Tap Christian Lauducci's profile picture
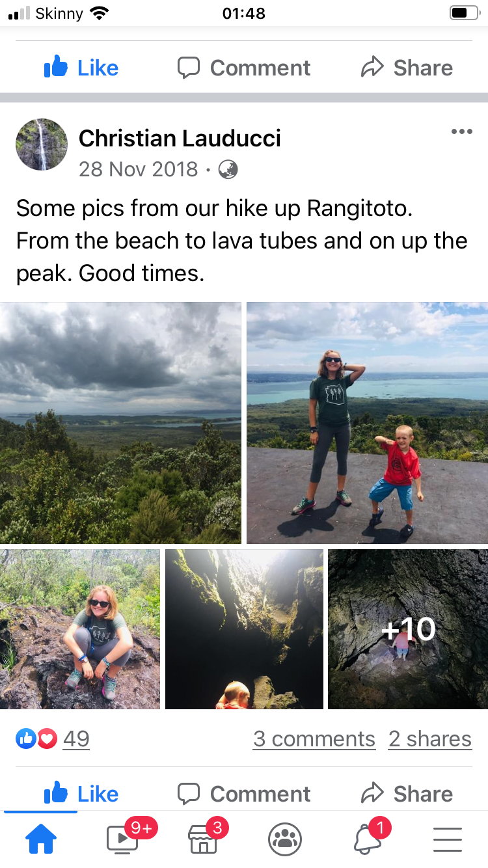 tap(42, 144)
